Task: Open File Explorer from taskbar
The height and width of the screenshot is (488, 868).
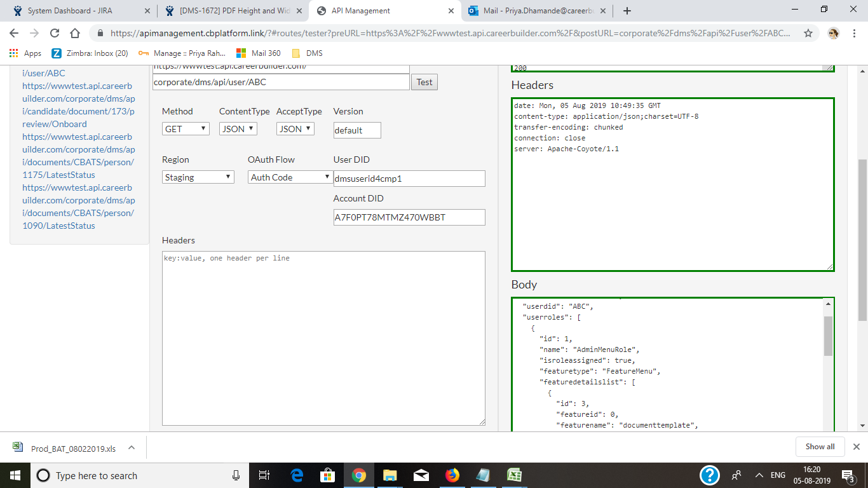Action: tap(390, 475)
